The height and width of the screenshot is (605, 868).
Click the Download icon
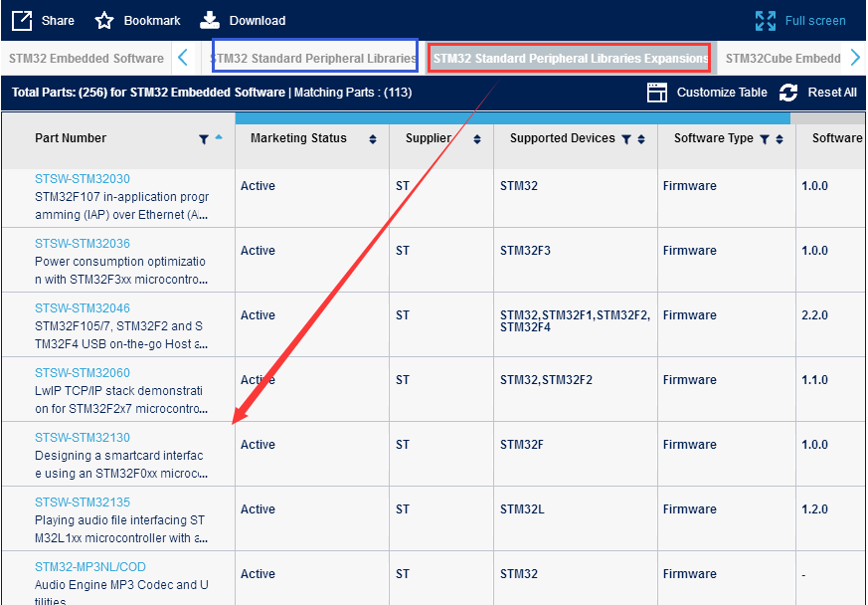click(x=210, y=20)
